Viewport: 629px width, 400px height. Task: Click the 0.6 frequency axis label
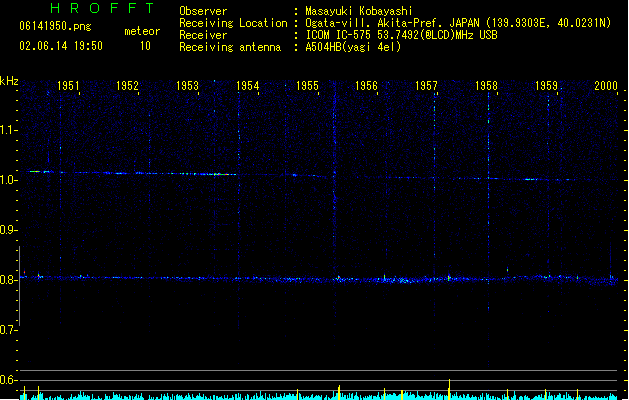[8, 380]
